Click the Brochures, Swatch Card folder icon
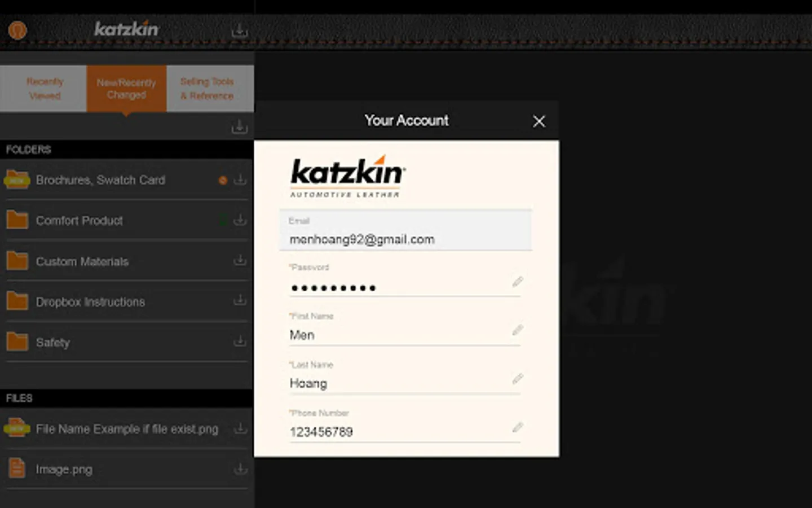 click(17, 179)
